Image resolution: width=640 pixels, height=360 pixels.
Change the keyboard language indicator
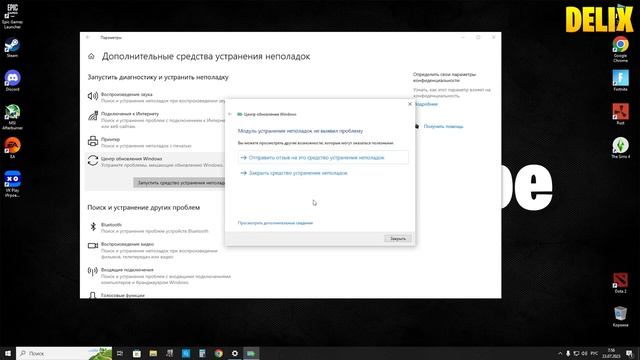(594, 353)
